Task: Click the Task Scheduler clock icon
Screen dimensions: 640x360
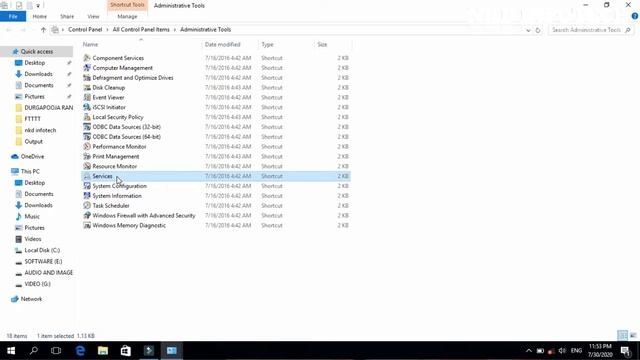Action: [x=87, y=205]
